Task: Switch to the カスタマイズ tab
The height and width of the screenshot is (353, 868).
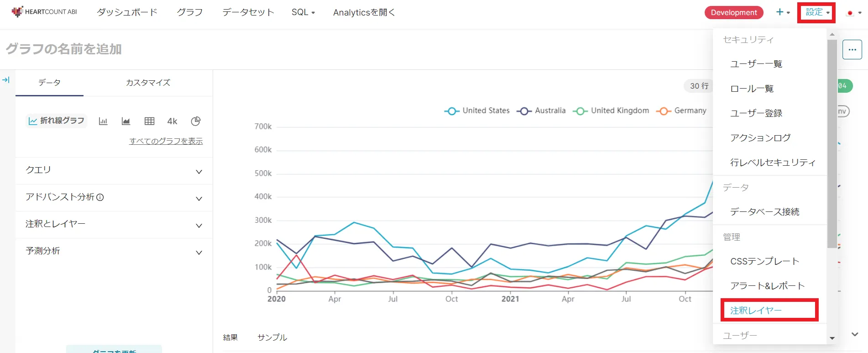Action: click(148, 83)
